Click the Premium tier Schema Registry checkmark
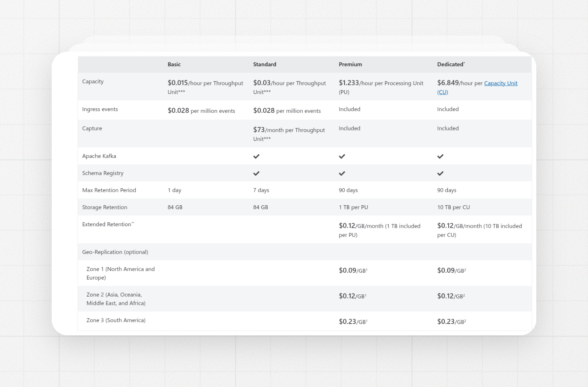588x387 pixels. pos(342,173)
